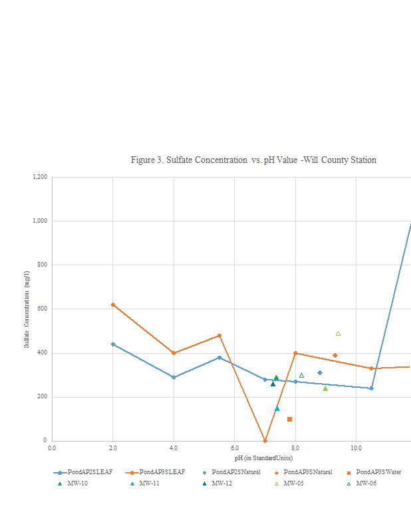
Task: Select the Sulfate Concentration vertical axis title
Action: [x=27, y=309]
